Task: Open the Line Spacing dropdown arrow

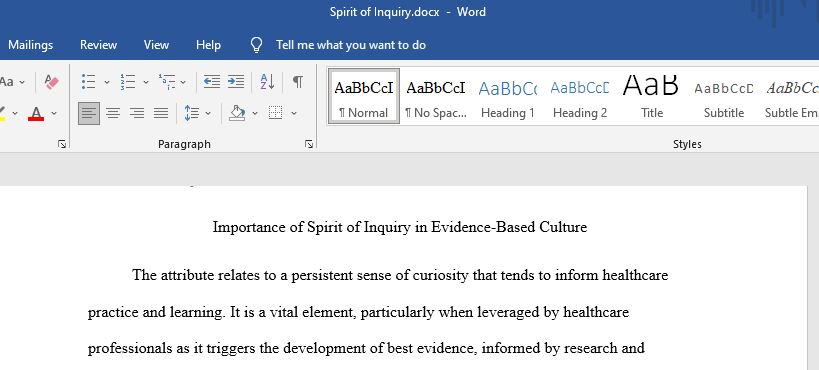Action: [208, 113]
